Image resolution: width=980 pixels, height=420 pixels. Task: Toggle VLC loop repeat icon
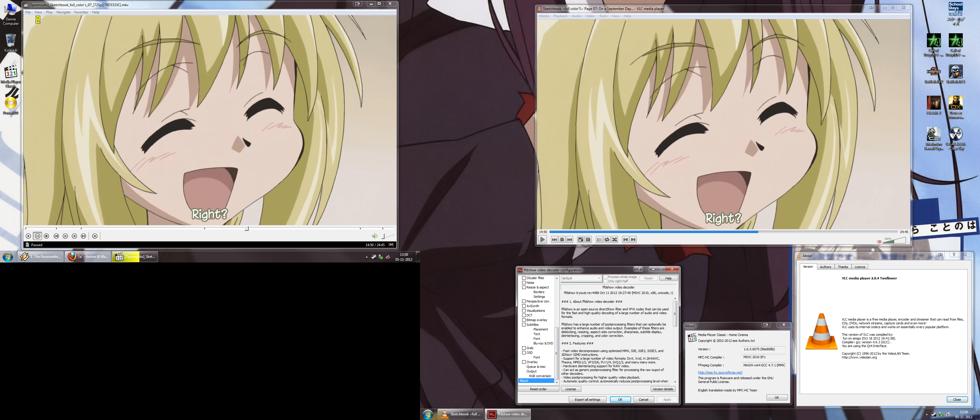click(607, 239)
